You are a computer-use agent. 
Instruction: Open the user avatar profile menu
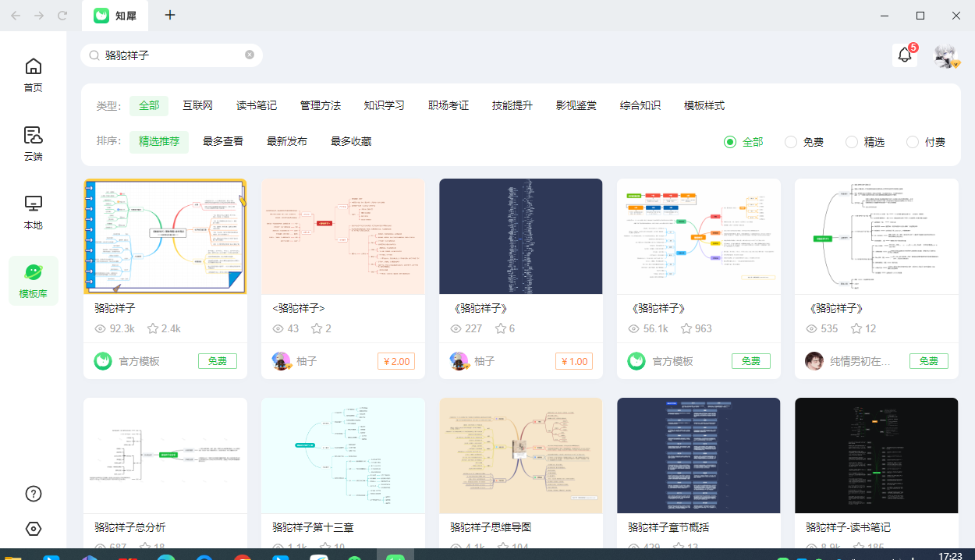(x=946, y=56)
